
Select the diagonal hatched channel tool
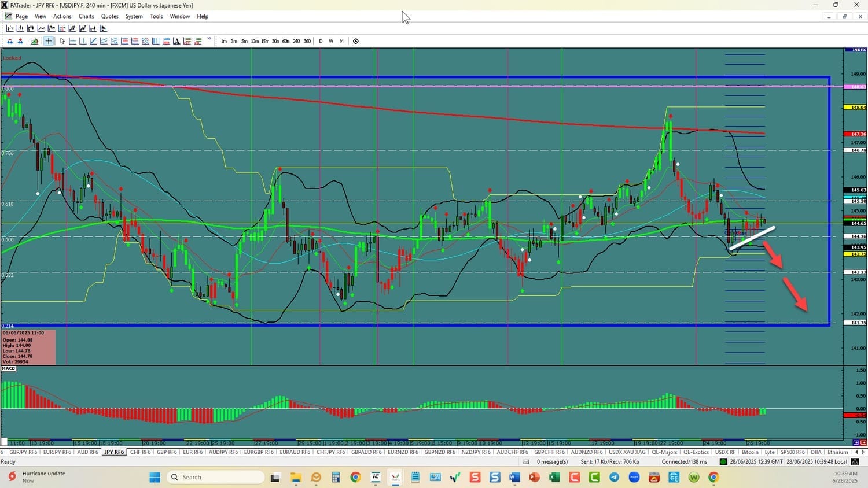point(145,41)
